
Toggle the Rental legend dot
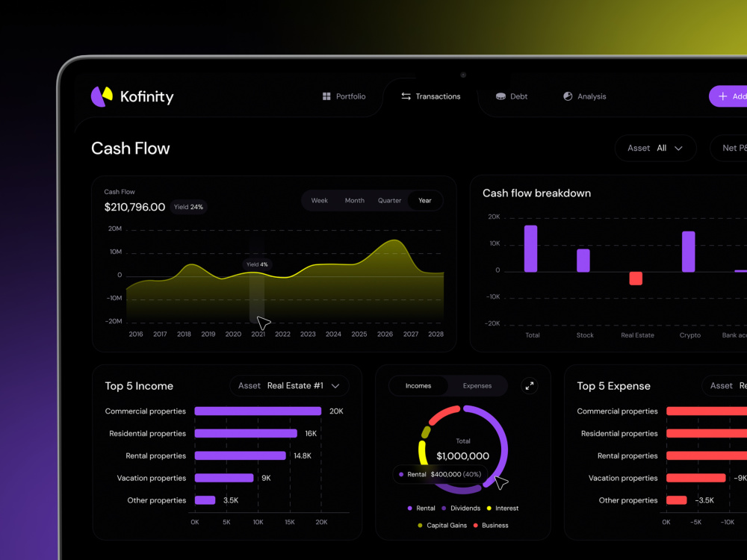409,508
